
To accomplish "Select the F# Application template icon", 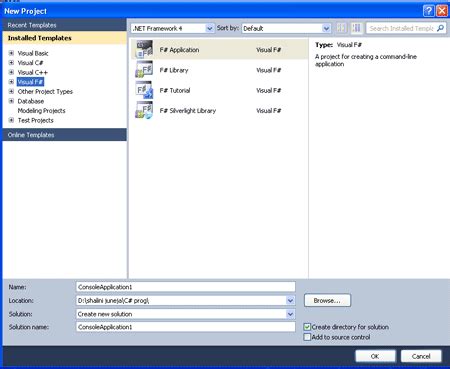I will pos(144,49).
